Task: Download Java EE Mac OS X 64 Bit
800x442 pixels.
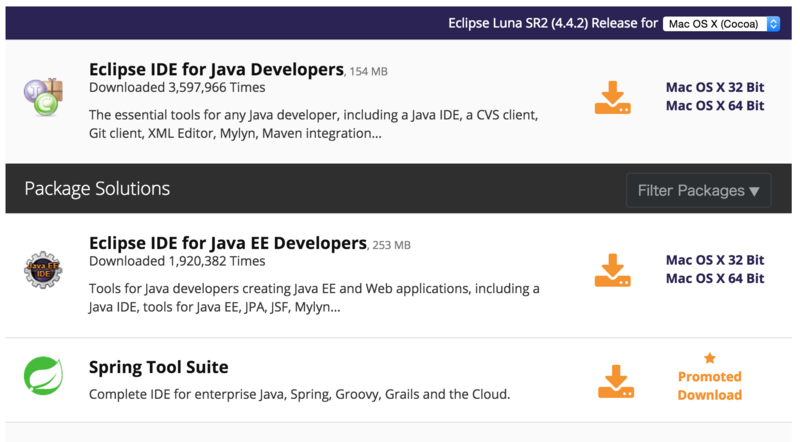Action: pos(715,279)
